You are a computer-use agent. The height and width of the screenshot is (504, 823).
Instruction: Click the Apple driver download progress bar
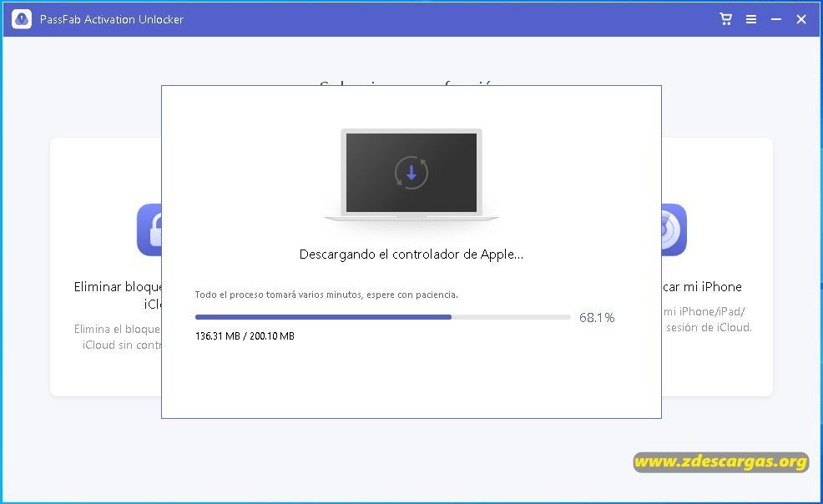coord(382,317)
